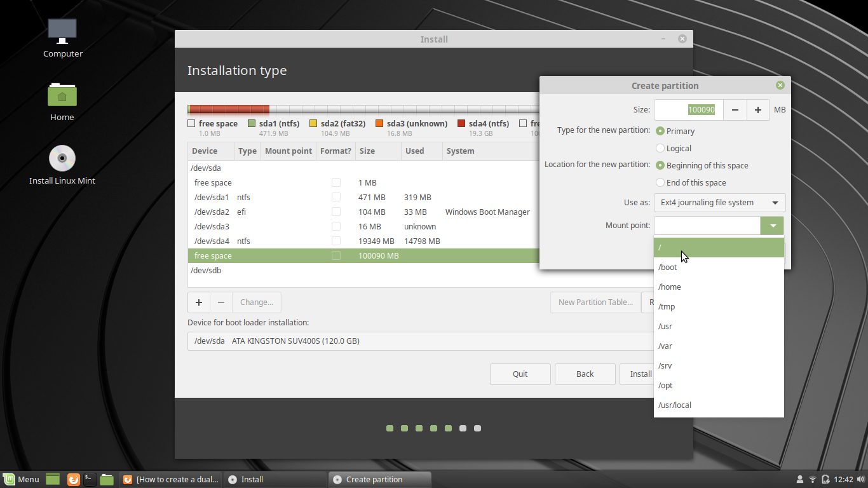Click the volume icon in the system tray
The width and height of the screenshot is (868, 488).
pos(859,479)
